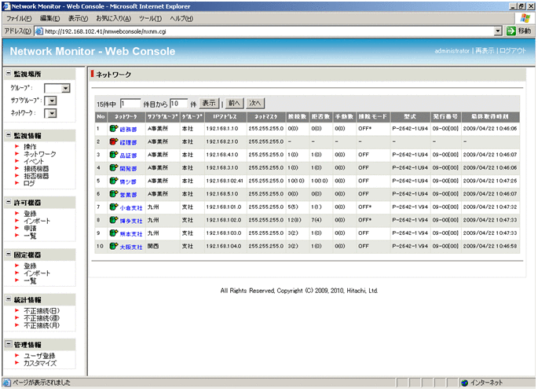The height and width of the screenshot is (392, 538).
Task: Click the Windows logo in the browser corner
Action: click(x=525, y=17)
